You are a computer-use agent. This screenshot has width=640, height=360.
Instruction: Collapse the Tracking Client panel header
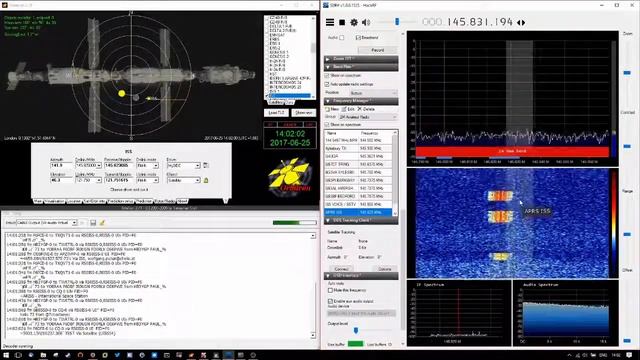click(x=361, y=220)
